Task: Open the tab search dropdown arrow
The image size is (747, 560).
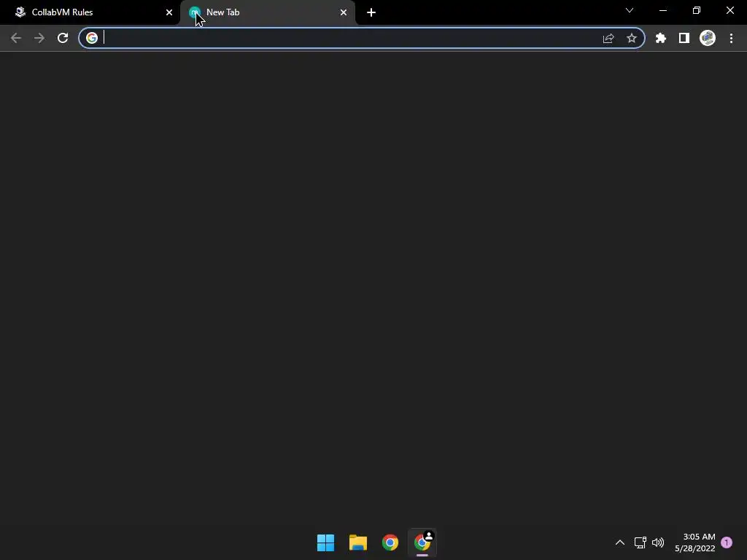Action: [x=630, y=10]
